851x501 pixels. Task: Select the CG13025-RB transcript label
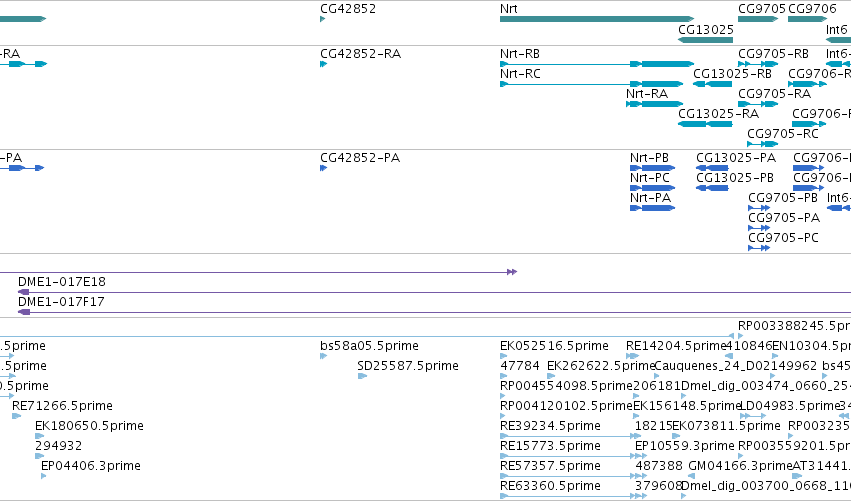(x=732, y=74)
